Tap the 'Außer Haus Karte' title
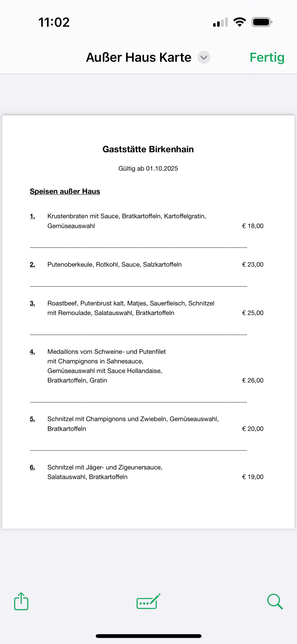 139,57
